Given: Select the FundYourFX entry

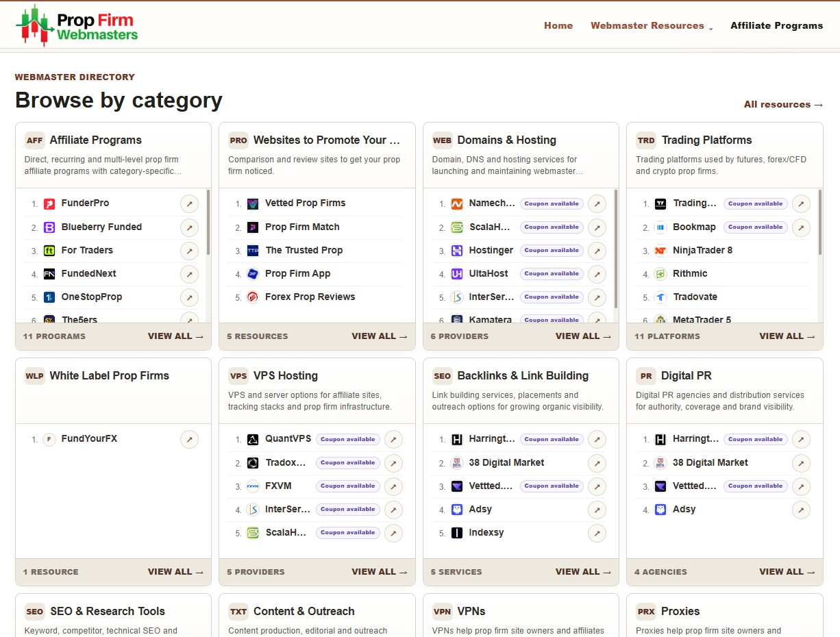Looking at the screenshot, I should (x=90, y=439).
